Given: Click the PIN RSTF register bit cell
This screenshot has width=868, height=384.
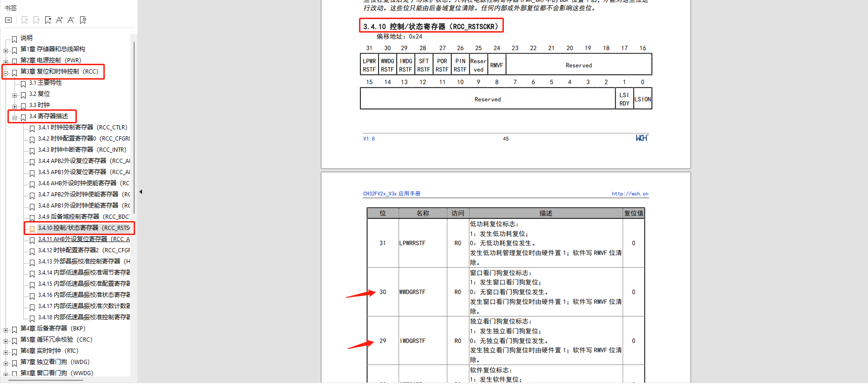Looking at the screenshot, I should pyautogui.click(x=460, y=65).
